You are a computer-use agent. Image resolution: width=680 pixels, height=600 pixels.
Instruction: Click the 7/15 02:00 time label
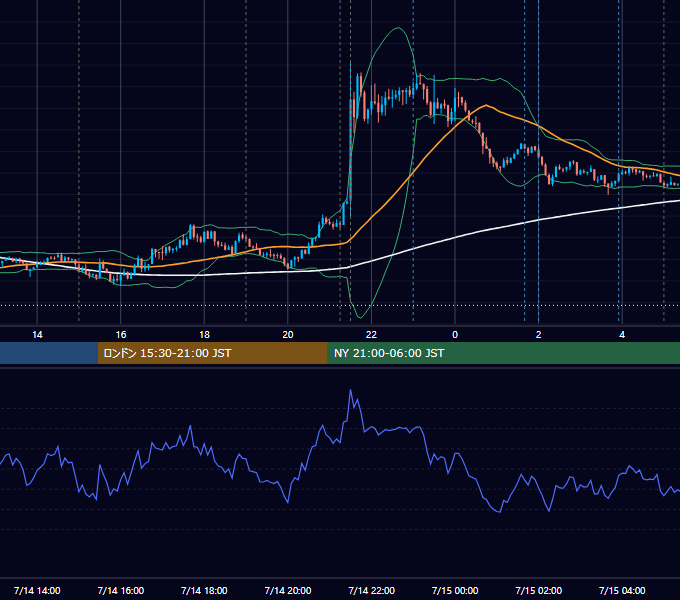[539, 590]
